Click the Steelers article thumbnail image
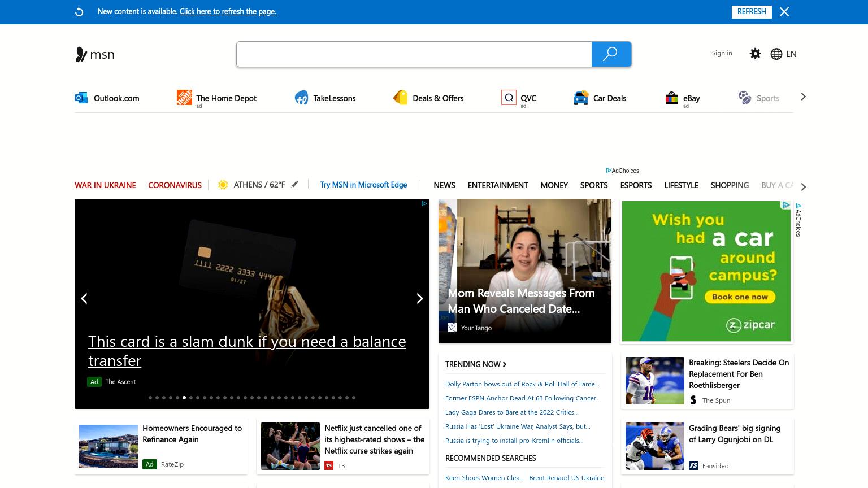 coord(655,381)
